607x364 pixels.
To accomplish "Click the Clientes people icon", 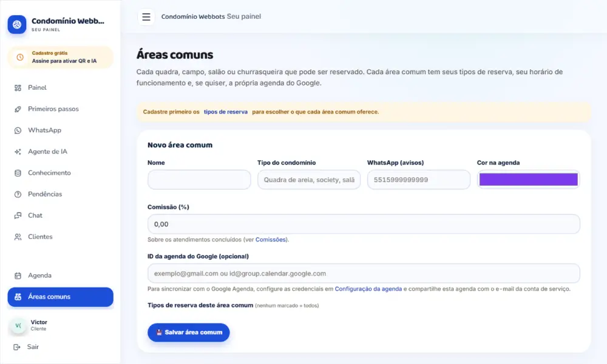I will pyautogui.click(x=18, y=237).
